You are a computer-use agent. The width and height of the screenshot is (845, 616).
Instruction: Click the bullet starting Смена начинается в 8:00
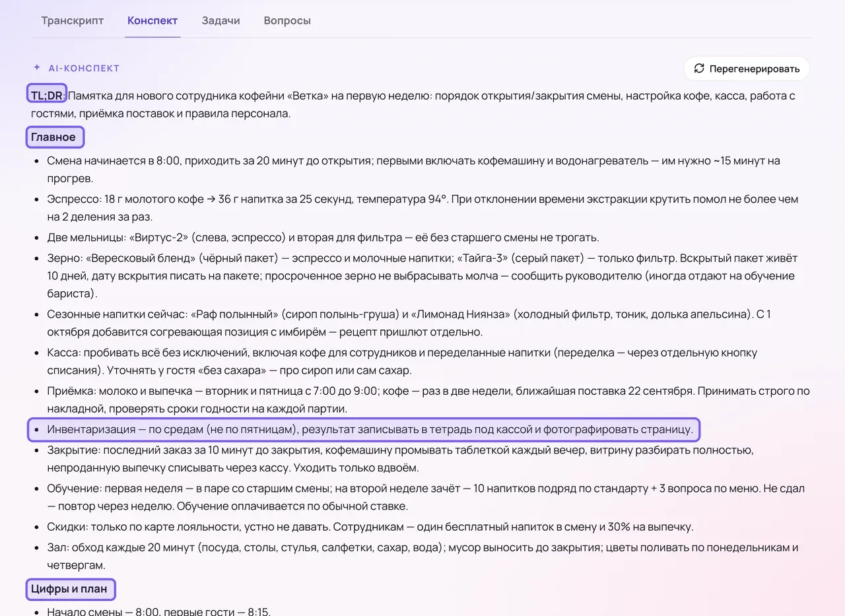[x=414, y=170]
